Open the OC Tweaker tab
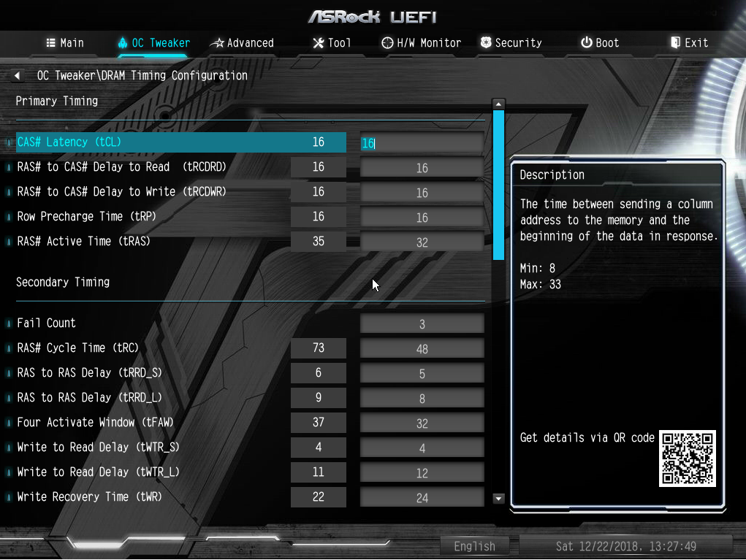The height and width of the screenshot is (560, 746). tap(153, 43)
